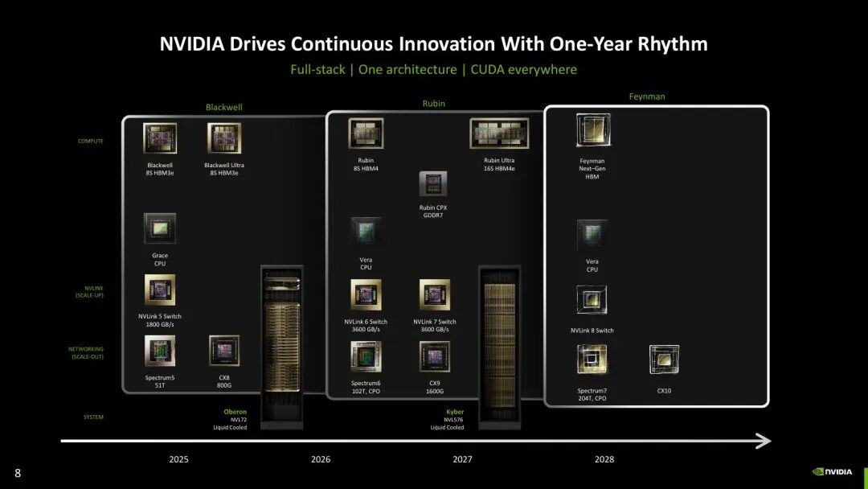
Task: Click the timeline arrow head
Action: coord(764,441)
